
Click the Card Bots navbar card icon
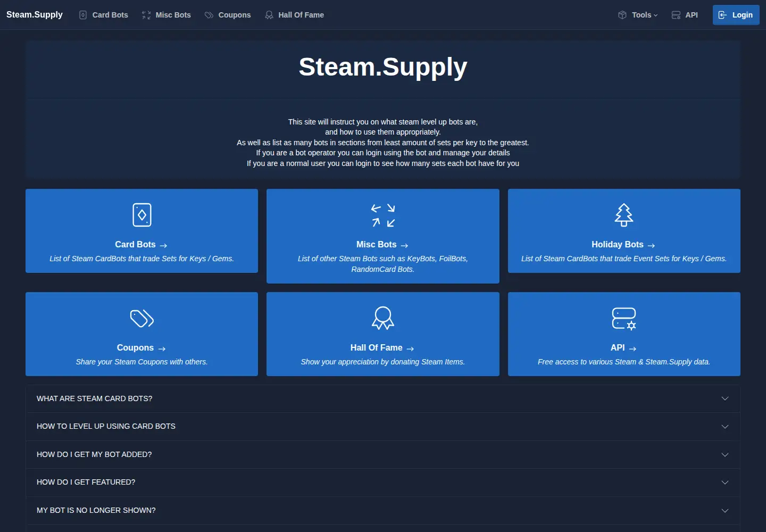tap(83, 15)
